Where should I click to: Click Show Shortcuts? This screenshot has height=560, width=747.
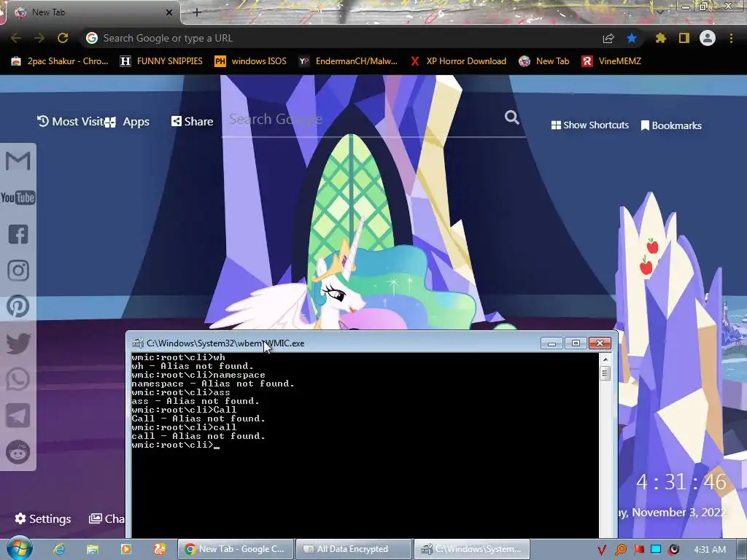click(x=589, y=125)
